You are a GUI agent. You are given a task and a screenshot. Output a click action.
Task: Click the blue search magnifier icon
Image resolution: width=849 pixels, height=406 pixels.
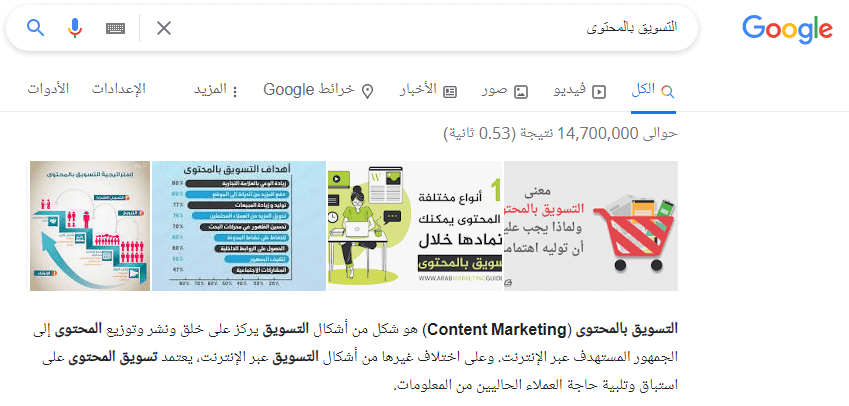point(35,28)
